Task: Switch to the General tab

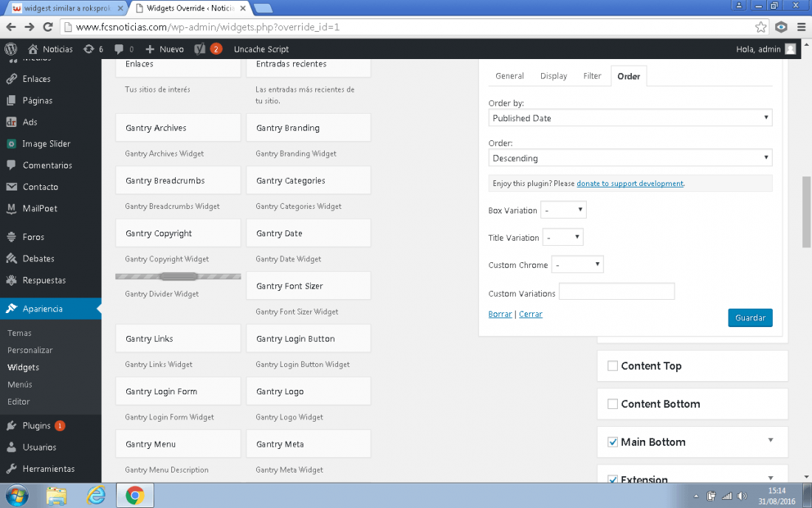Action: 509,76
